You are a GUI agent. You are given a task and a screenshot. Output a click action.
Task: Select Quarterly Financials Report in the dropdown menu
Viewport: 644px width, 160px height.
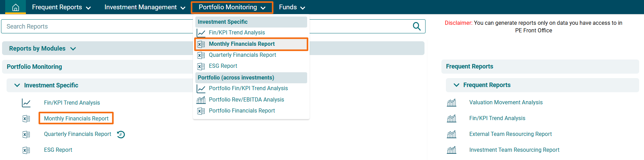click(242, 55)
